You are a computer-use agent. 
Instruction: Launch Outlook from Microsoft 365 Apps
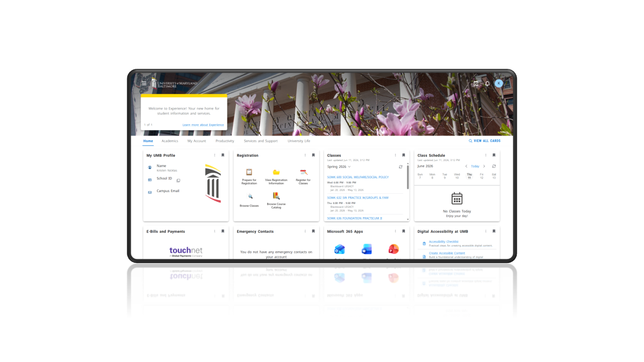pyautogui.click(x=340, y=249)
